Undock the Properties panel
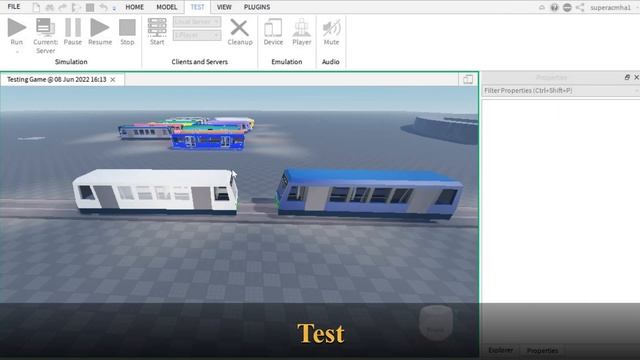640x360 pixels. (x=627, y=77)
